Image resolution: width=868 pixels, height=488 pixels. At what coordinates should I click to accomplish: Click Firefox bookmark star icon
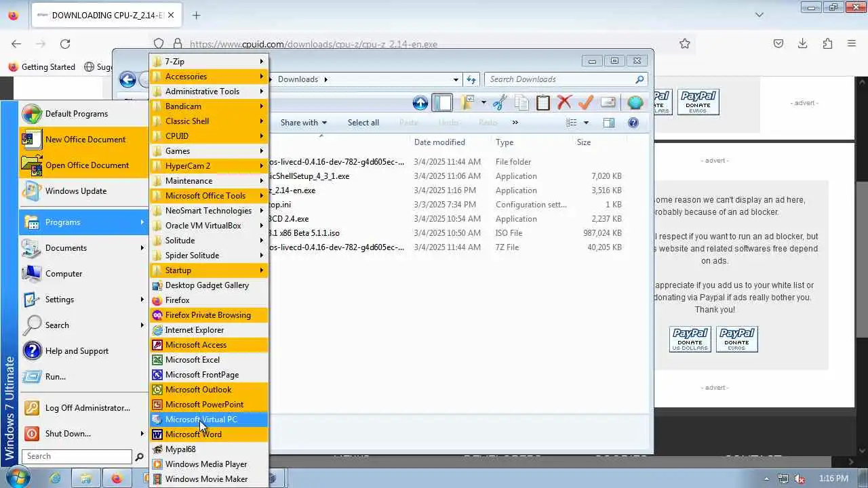click(x=685, y=44)
